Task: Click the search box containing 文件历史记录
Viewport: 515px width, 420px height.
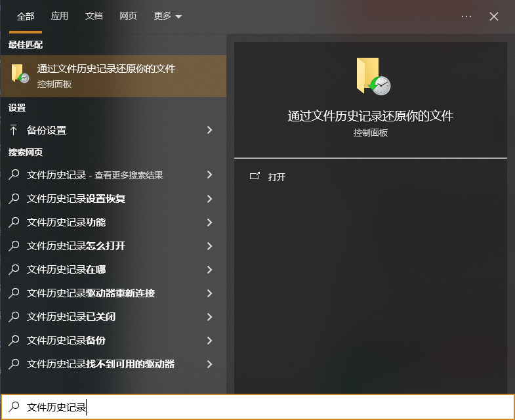Action: tap(257, 407)
